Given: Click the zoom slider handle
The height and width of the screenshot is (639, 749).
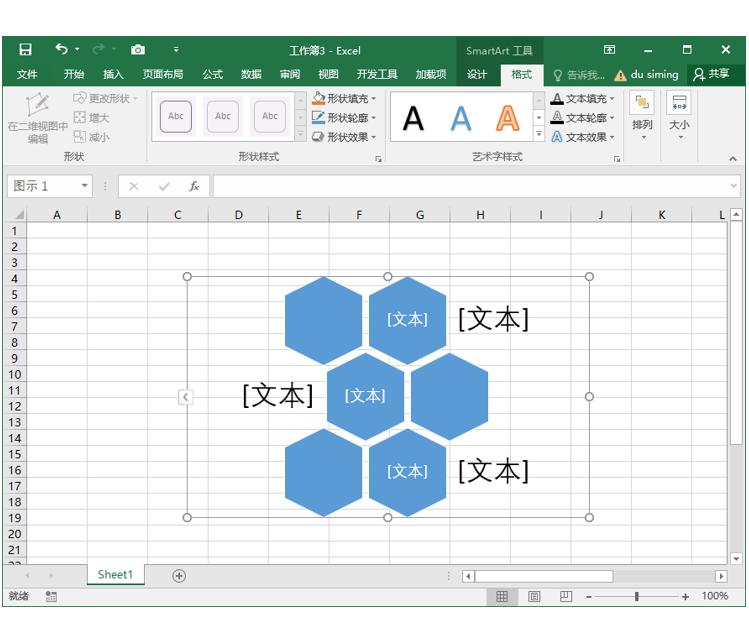Looking at the screenshot, I should coord(637,596).
